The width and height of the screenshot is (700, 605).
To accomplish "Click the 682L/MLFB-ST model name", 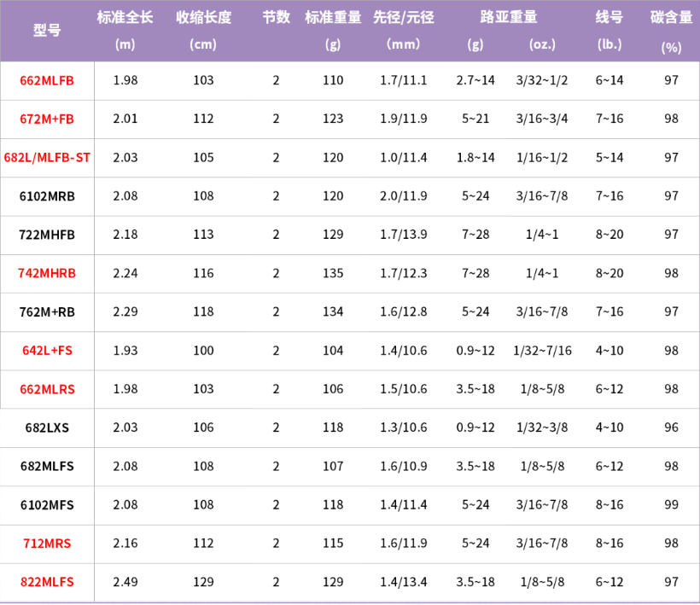I will [47, 158].
